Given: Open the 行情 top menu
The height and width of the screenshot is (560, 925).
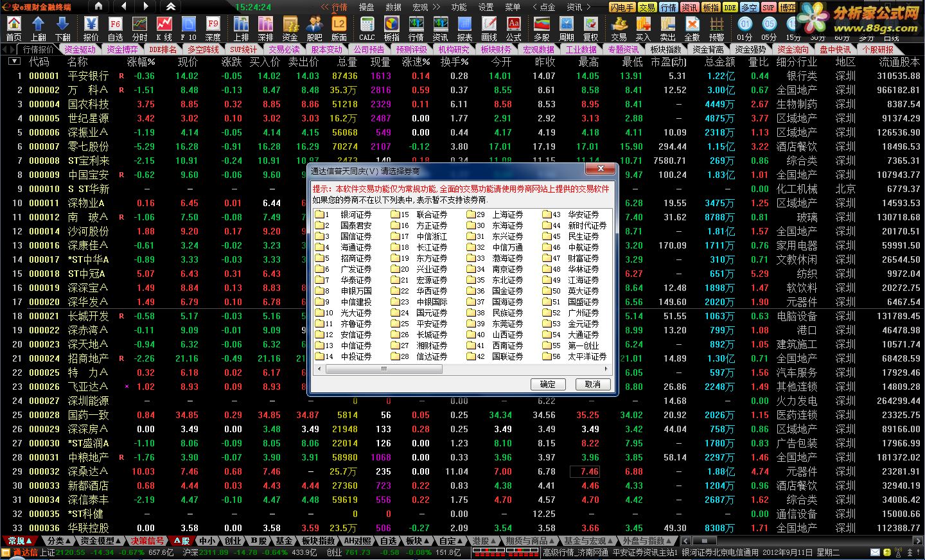Looking at the screenshot, I should (339, 7).
